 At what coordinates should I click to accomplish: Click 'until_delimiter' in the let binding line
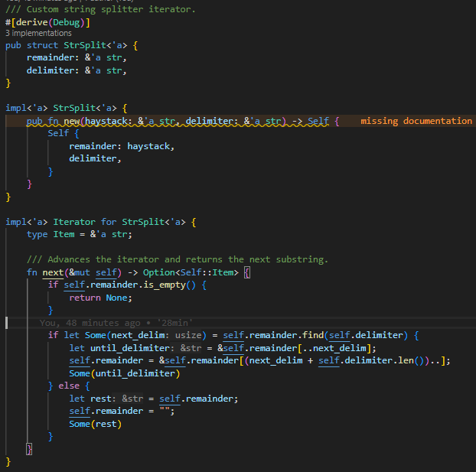(x=130, y=348)
